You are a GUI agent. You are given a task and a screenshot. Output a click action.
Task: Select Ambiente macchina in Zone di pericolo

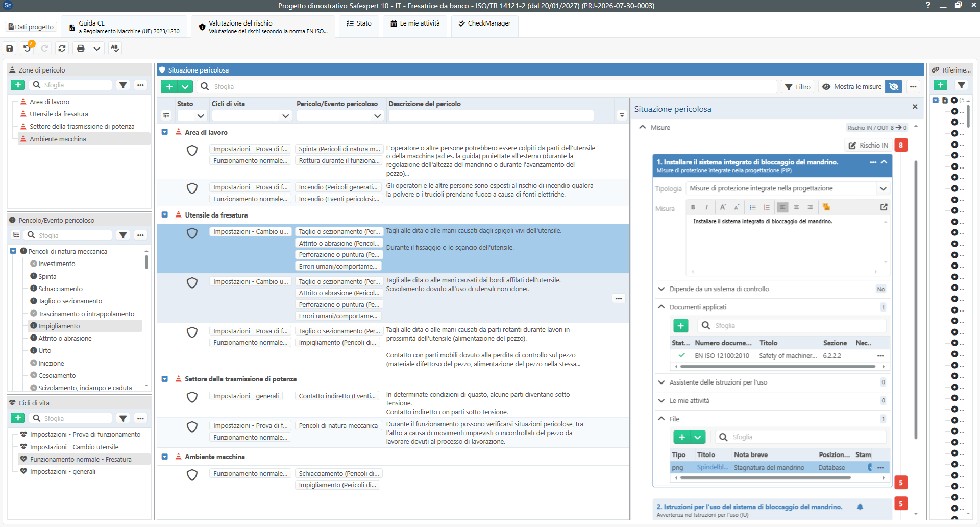[x=58, y=139]
